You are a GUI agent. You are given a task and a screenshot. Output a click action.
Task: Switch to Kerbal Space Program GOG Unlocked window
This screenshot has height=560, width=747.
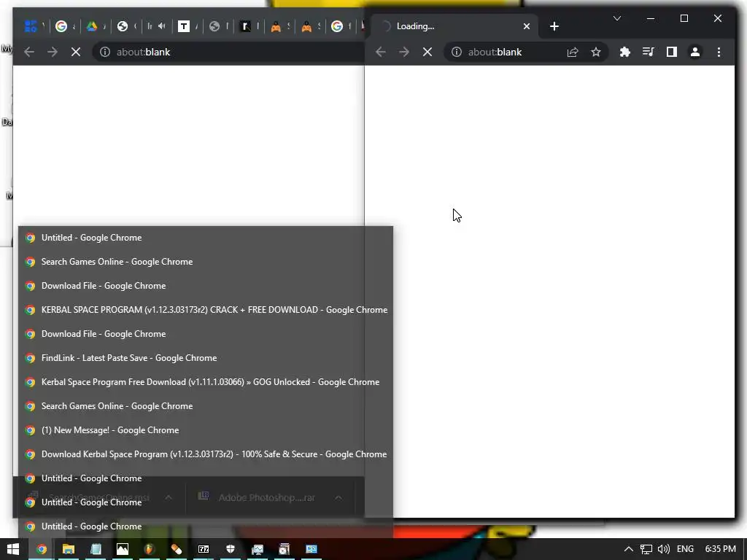coord(206,382)
